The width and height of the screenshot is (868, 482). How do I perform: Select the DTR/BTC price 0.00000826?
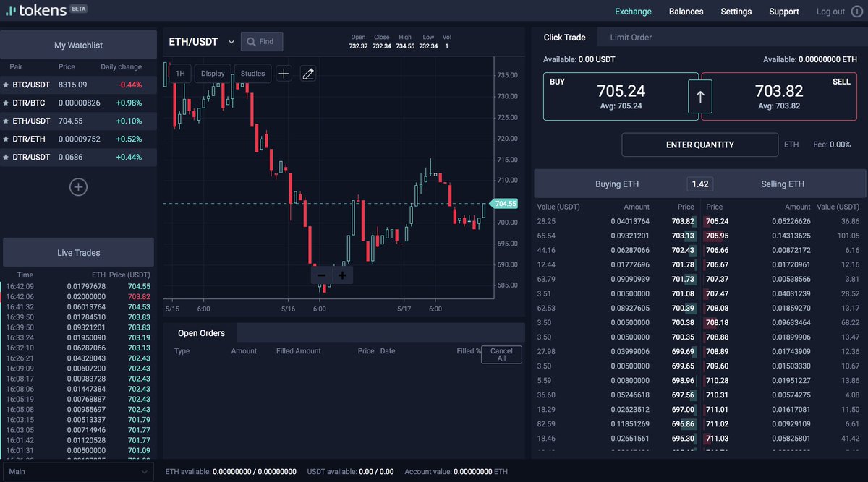coord(80,103)
